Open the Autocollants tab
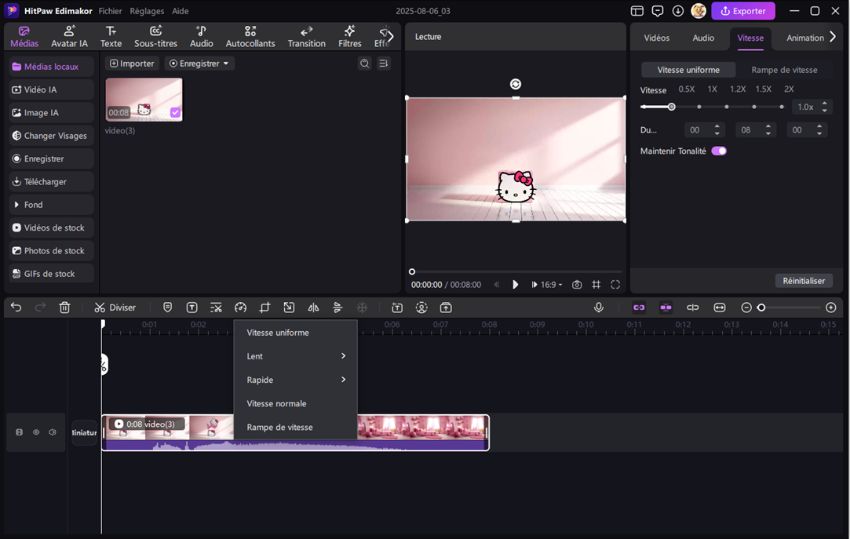Viewport: 850px width, 539px height. (250, 37)
